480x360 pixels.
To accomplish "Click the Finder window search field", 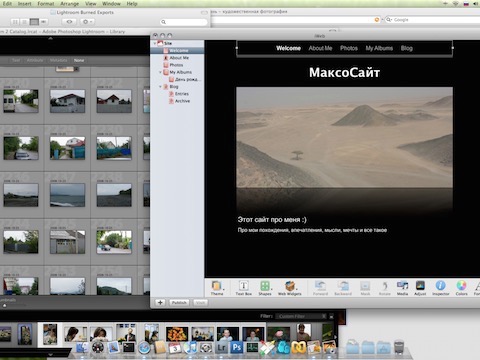I will pos(184,22).
